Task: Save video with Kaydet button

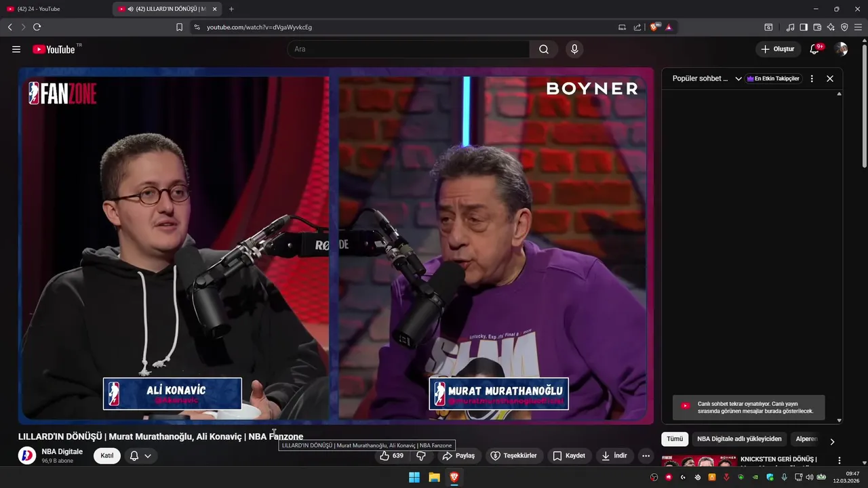Action: 569,455
